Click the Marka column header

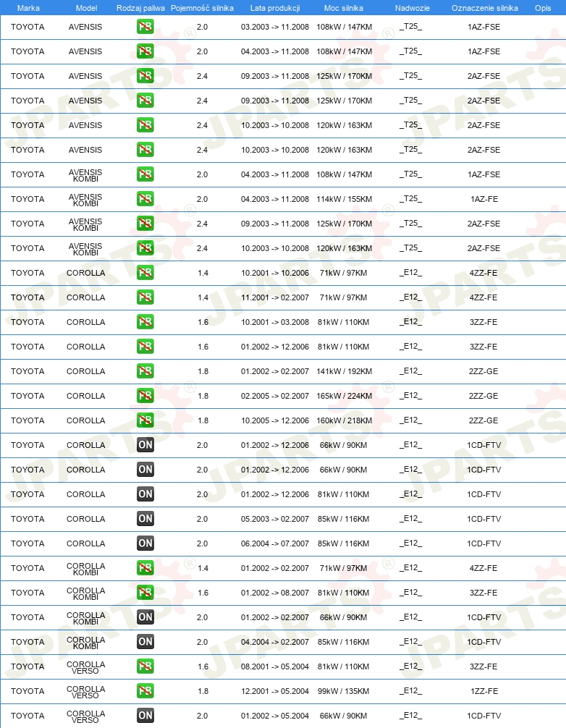tap(28, 8)
